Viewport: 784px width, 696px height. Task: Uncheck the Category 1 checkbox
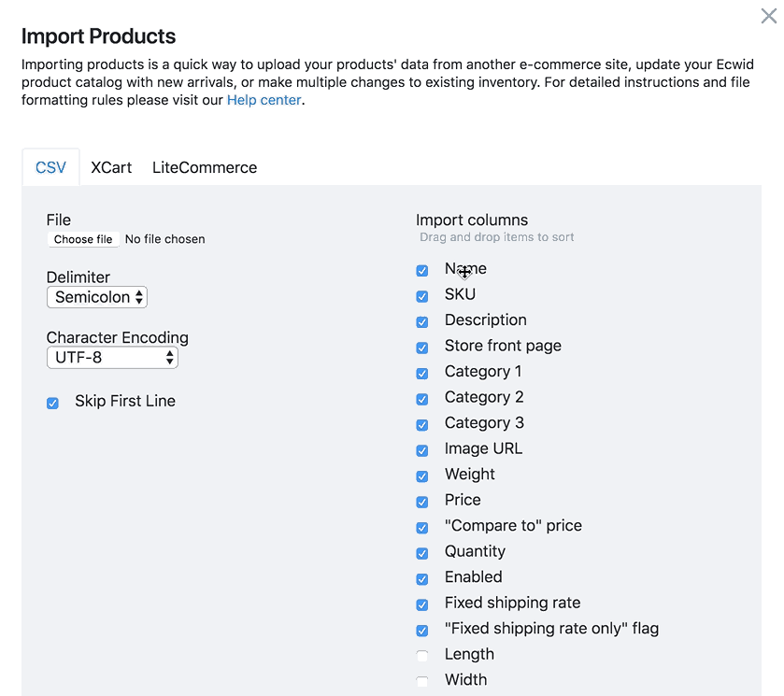click(422, 374)
